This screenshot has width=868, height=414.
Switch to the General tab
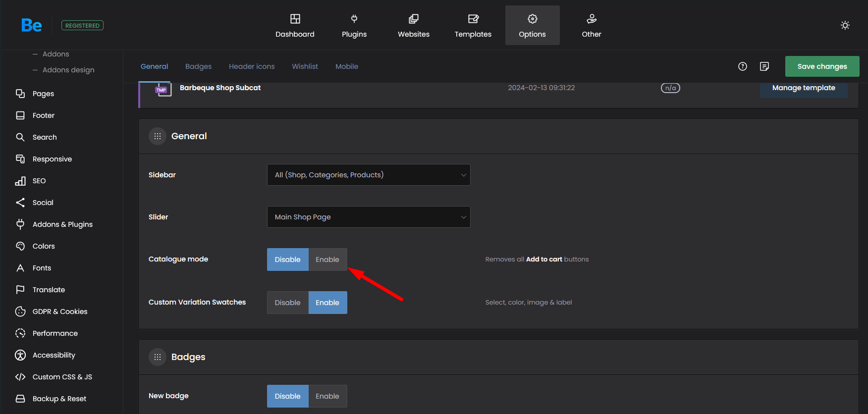tap(155, 66)
